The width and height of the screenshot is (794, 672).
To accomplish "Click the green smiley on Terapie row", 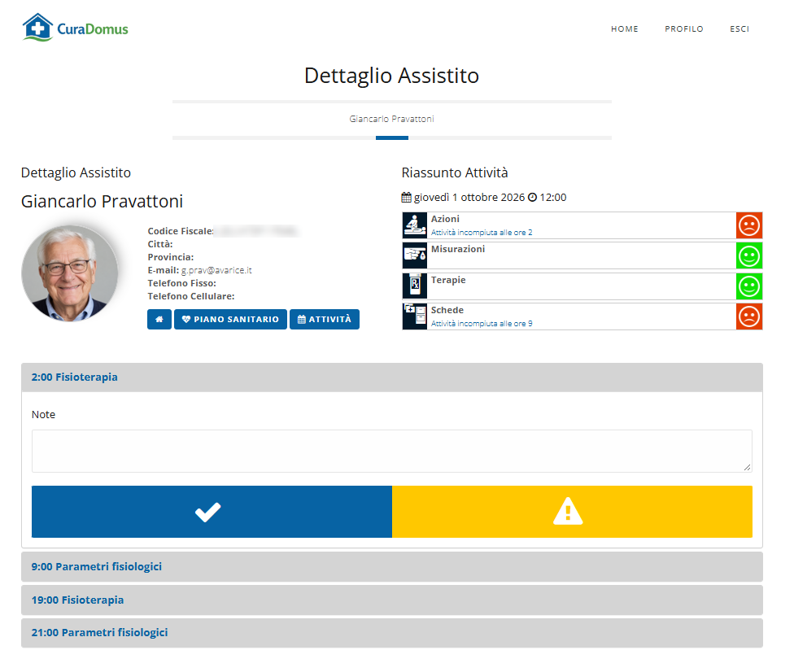I will (x=749, y=286).
